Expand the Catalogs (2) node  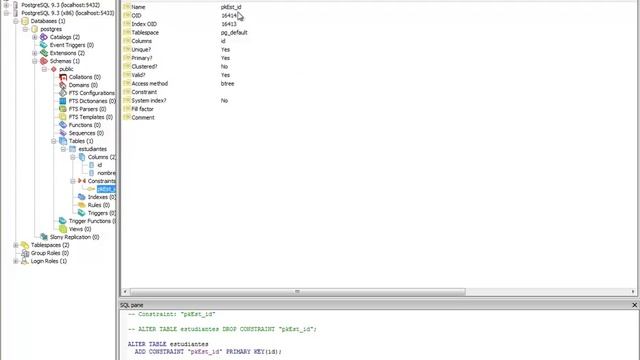pyautogui.click(x=35, y=37)
